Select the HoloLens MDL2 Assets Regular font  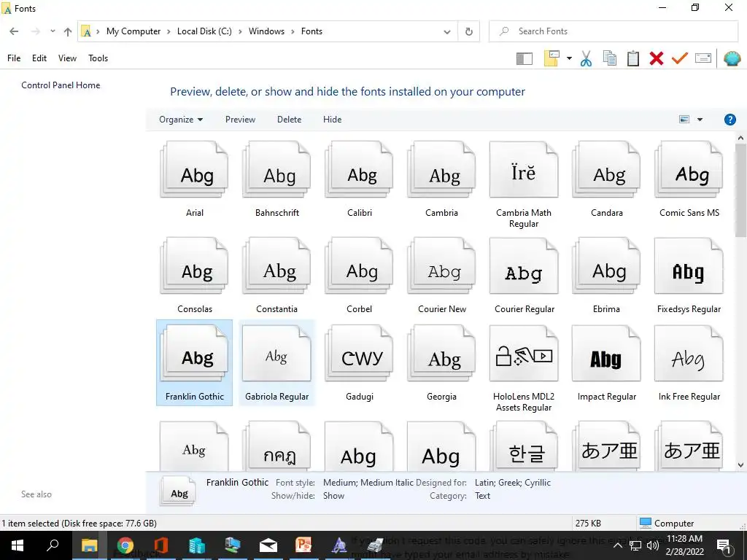click(x=524, y=368)
